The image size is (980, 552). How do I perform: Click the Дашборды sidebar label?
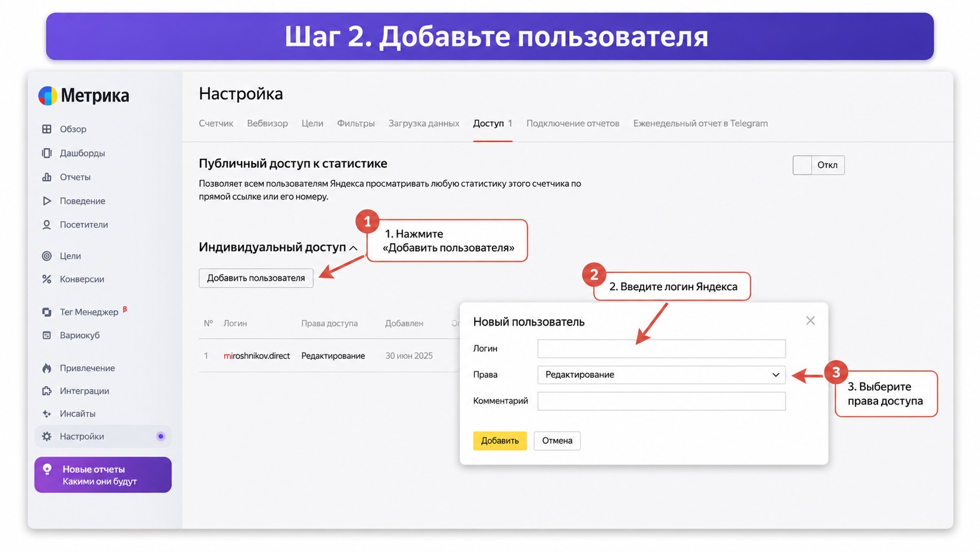click(x=82, y=153)
